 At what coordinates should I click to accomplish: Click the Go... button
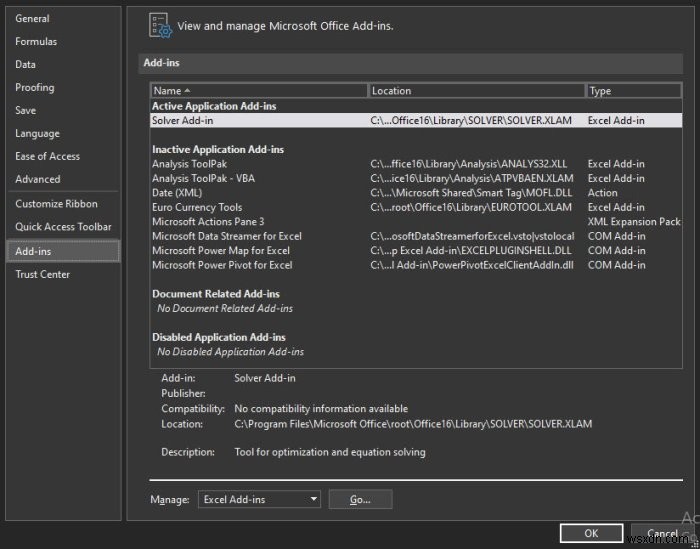(x=360, y=499)
